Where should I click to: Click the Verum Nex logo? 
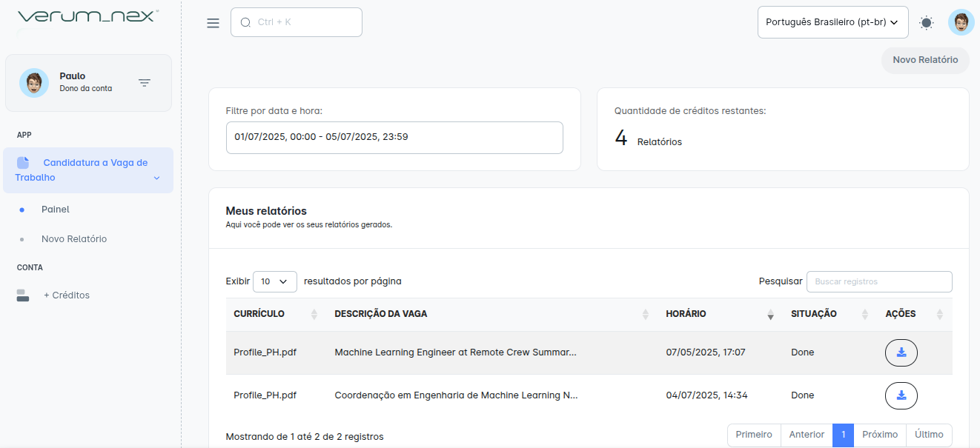(x=87, y=16)
